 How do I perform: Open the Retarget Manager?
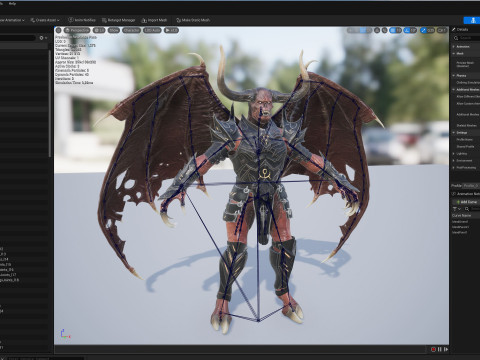tap(118, 20)
